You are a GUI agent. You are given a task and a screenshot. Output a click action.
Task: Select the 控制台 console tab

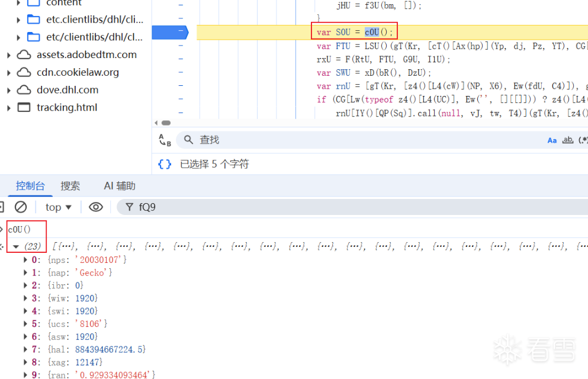point(30,186)
